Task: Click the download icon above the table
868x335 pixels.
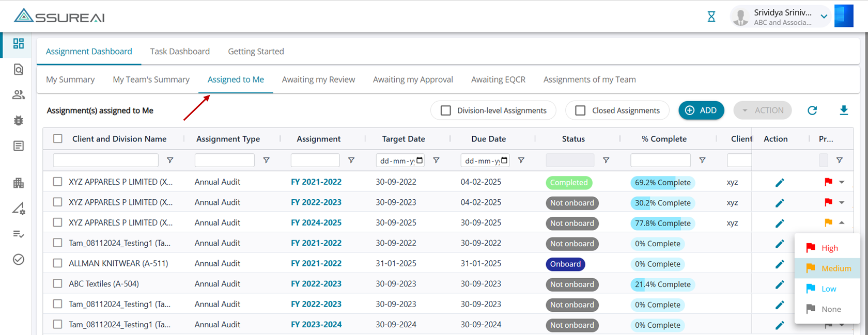Action: [x=844, y=110]
